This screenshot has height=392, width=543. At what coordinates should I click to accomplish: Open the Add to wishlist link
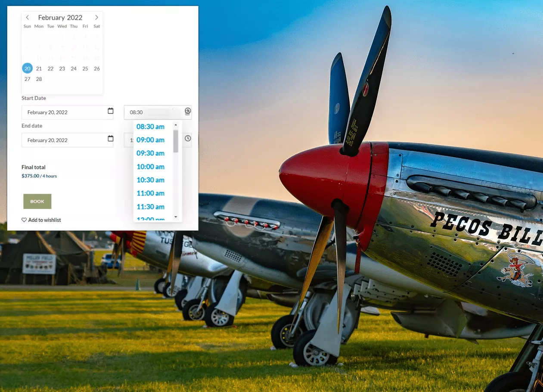[x=44, y=220]
